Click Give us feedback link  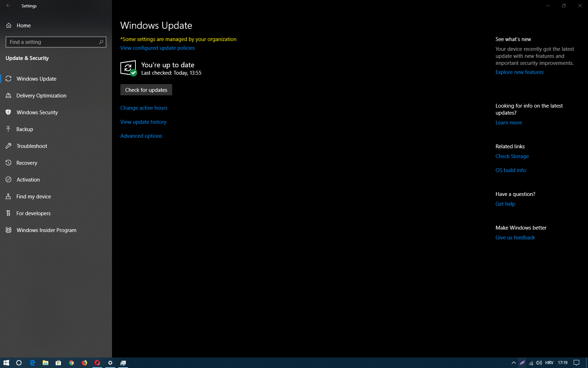pos(515,238)
